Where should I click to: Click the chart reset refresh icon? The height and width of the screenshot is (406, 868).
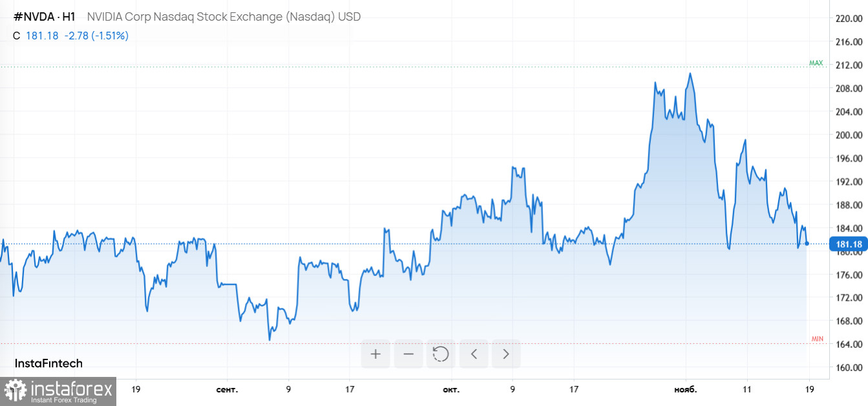pos(441,354)
